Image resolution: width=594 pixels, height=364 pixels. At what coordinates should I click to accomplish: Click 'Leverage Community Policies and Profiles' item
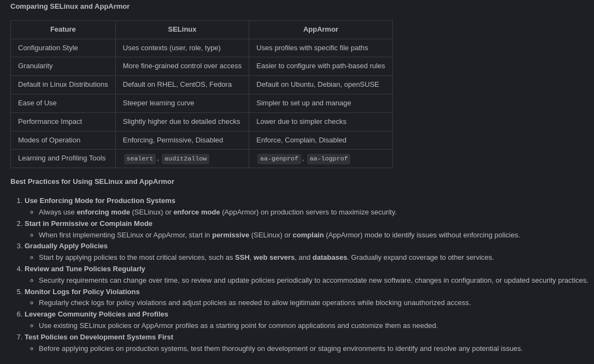pos(96,314)
